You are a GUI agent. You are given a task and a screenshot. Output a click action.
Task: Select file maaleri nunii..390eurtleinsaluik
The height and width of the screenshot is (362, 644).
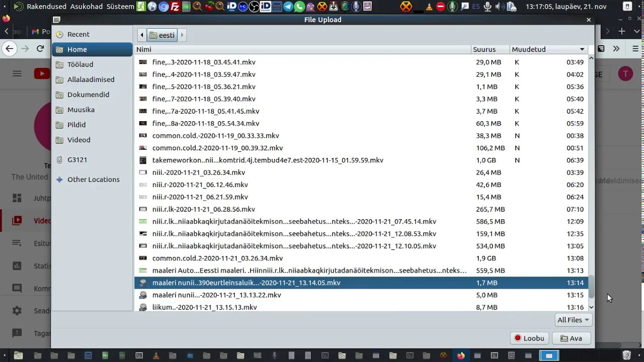point(361,283)
